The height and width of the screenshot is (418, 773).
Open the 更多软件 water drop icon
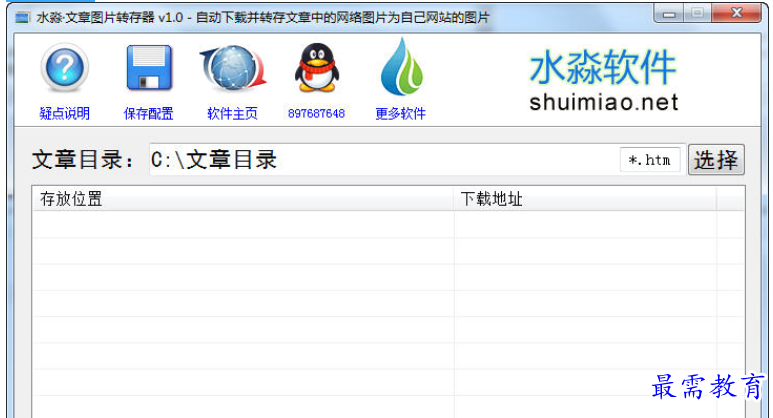[x=401, y=67]
